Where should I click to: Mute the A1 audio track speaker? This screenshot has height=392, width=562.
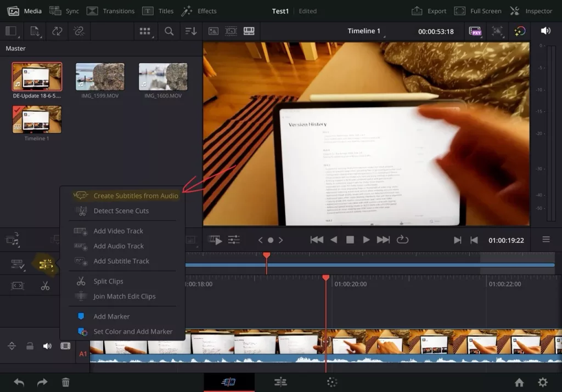(x=47, y=345)
